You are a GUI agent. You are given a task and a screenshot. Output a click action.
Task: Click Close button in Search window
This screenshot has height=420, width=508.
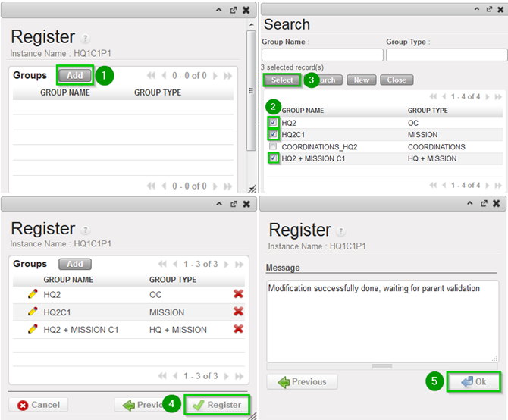(397, 80)
